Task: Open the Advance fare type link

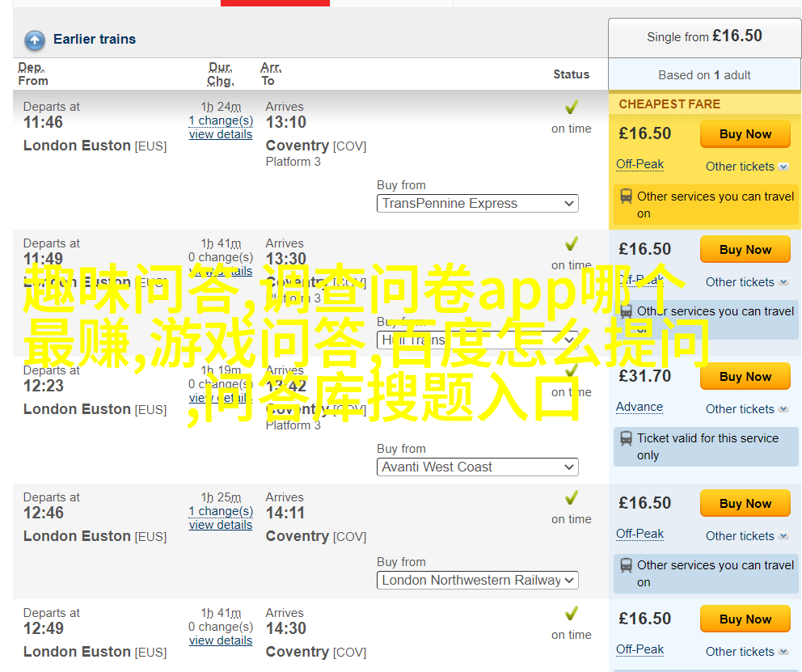Action: (x=639, y=407)
